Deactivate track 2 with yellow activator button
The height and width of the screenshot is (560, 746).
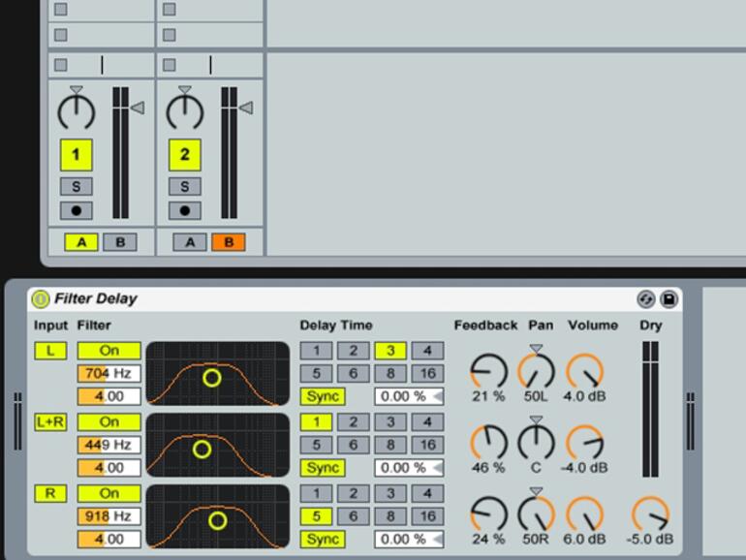185,155
